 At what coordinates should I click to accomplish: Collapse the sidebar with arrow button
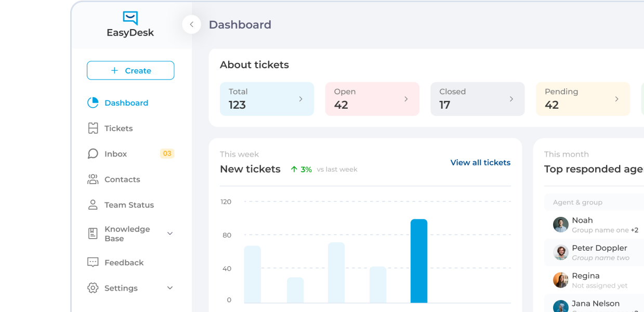point(191,24)
